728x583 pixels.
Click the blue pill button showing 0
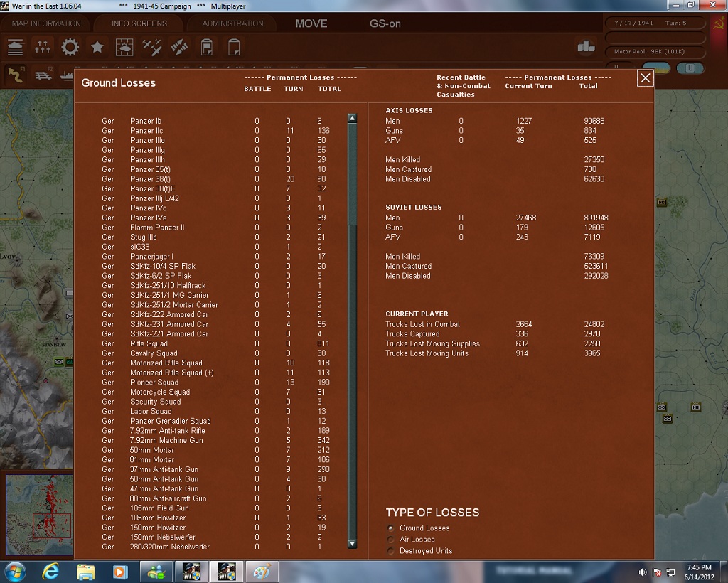690,68
